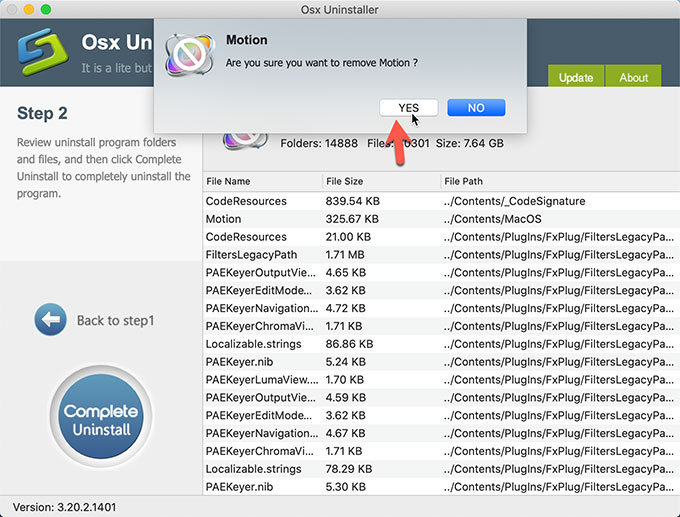This screenshot has width=680, height=517.
Task: Select PAEKeyerNavigation... 4.67 KB row
Action: tap(441, 433)
